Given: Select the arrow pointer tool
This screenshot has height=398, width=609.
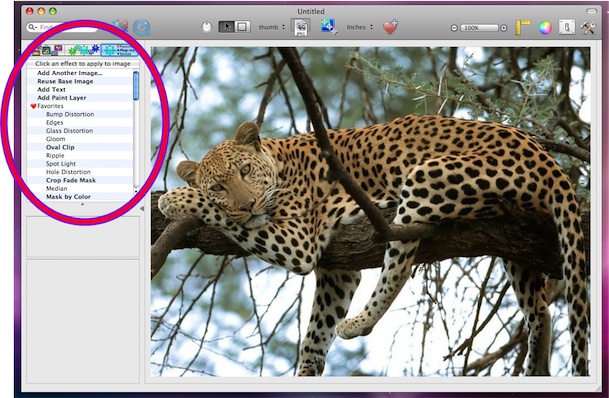Looking at the screenshot, I should click(226, 26).
